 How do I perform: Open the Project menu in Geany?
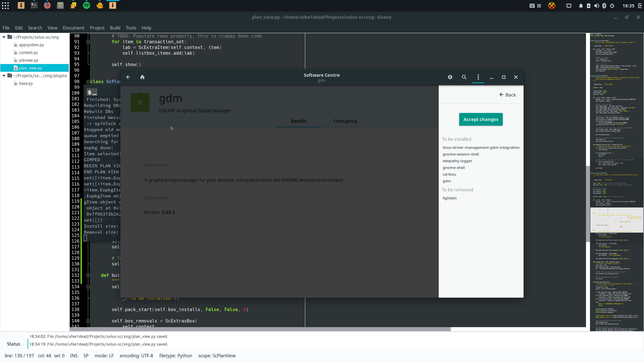[x=97, y=28]
